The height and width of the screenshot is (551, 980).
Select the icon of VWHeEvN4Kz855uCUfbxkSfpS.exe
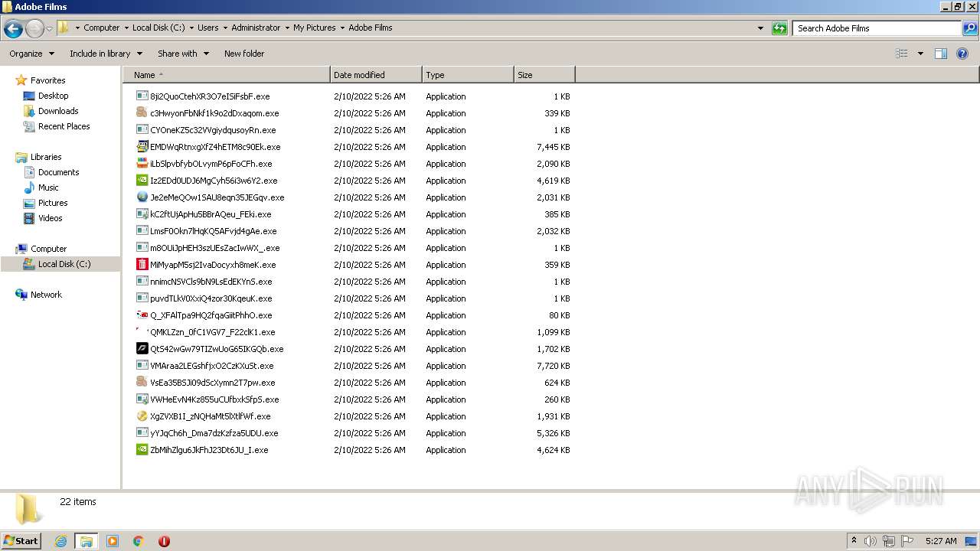[x=142, y=399]
